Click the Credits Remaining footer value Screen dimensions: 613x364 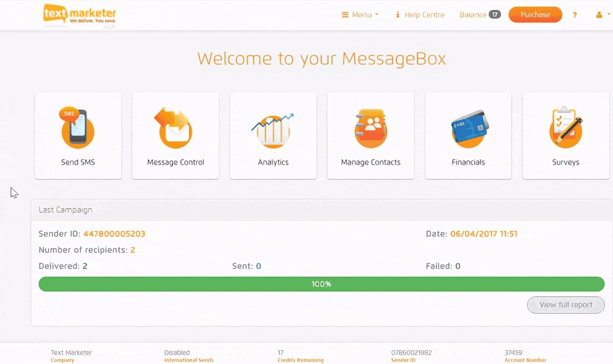click(x=281, y=353)
